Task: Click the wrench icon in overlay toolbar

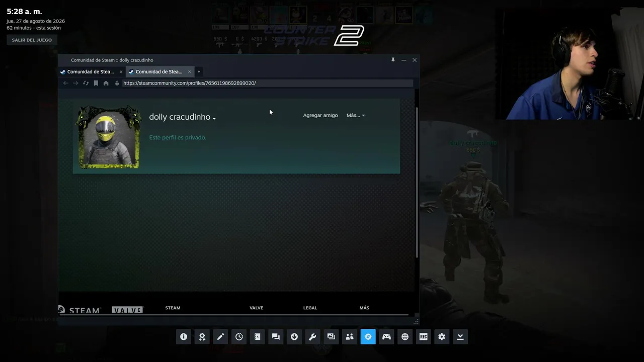Action: click(312, 337)
